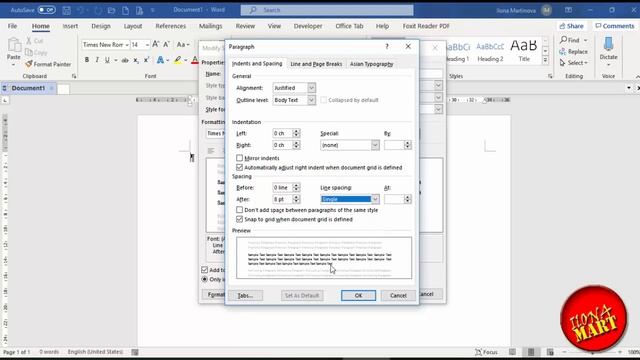Click Set As Default button
The height and width of the screenshot is (360, 640).
click(x=302, y=296)
